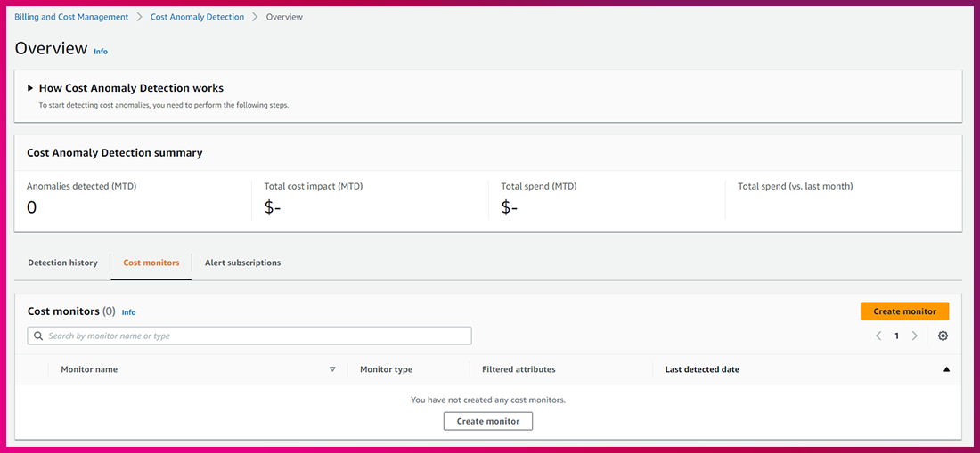Click the outlined Create monitor button in empty table
Image resolution: width=980 pixels, height=453 pixels.
coord(487,421)
